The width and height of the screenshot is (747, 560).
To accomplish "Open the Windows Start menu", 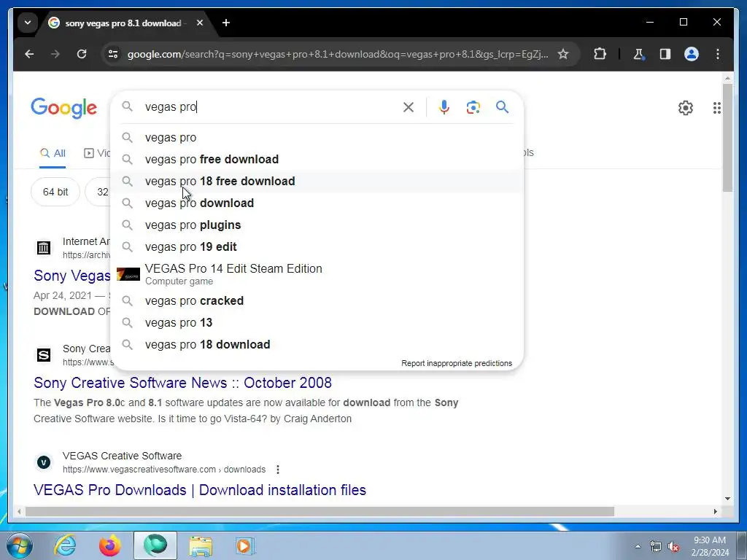I will coord(20,545).
